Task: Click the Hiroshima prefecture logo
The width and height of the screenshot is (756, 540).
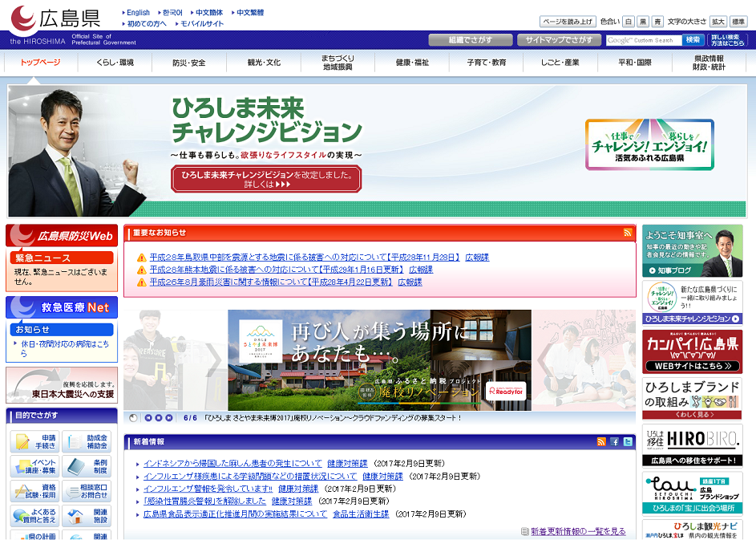Action: coord(55,18)
